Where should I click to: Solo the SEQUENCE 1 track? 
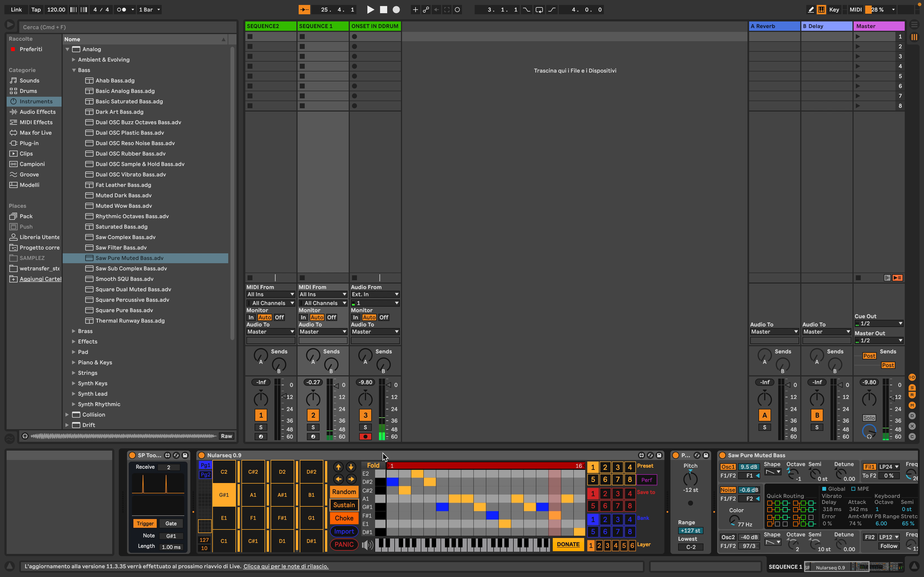(x=313, y=427)
